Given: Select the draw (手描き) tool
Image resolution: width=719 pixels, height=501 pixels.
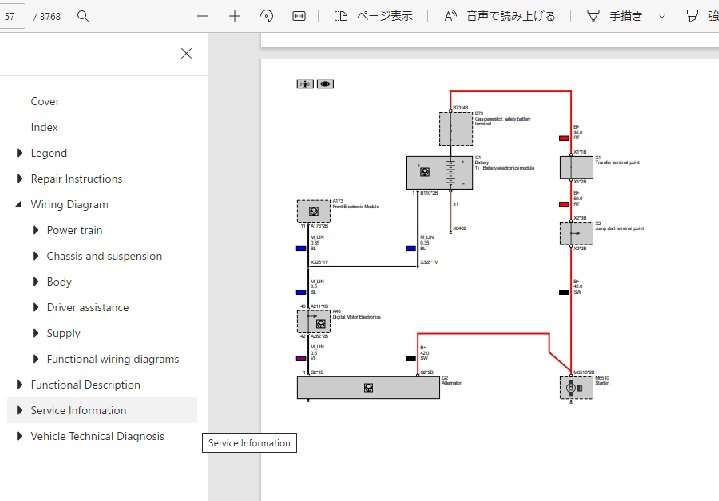Looking at the screenshot, I should click(x=614, y=17).
